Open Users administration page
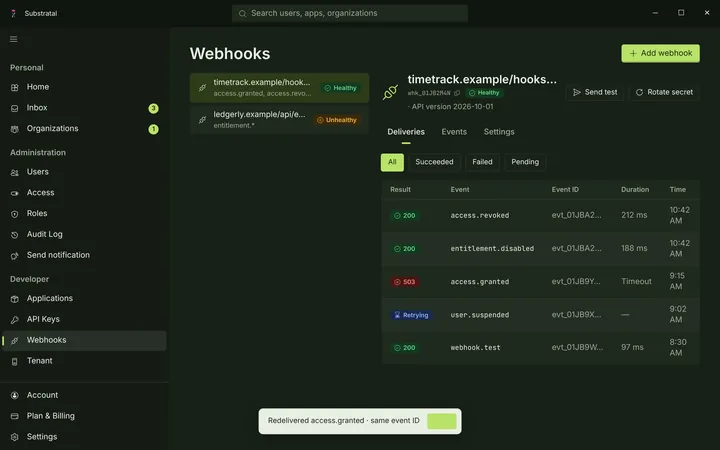 point(84,172)
